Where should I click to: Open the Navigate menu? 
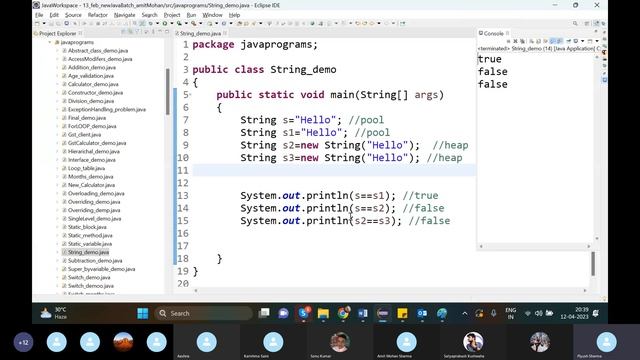point(124,15)
